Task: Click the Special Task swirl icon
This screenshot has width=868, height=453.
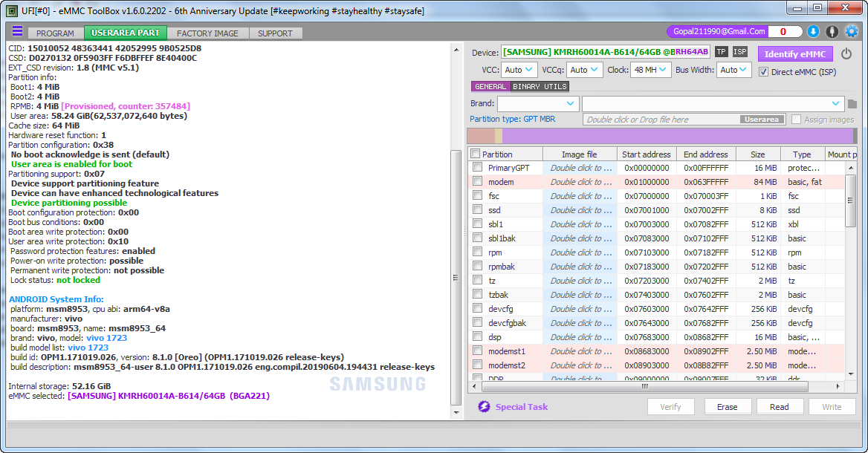Action: 484,406
